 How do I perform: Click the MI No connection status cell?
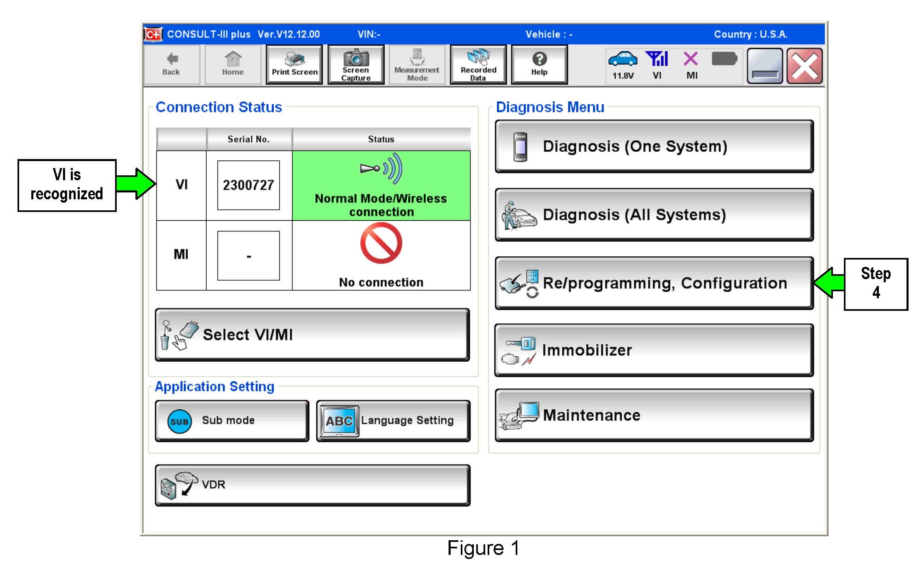(381, 255)
